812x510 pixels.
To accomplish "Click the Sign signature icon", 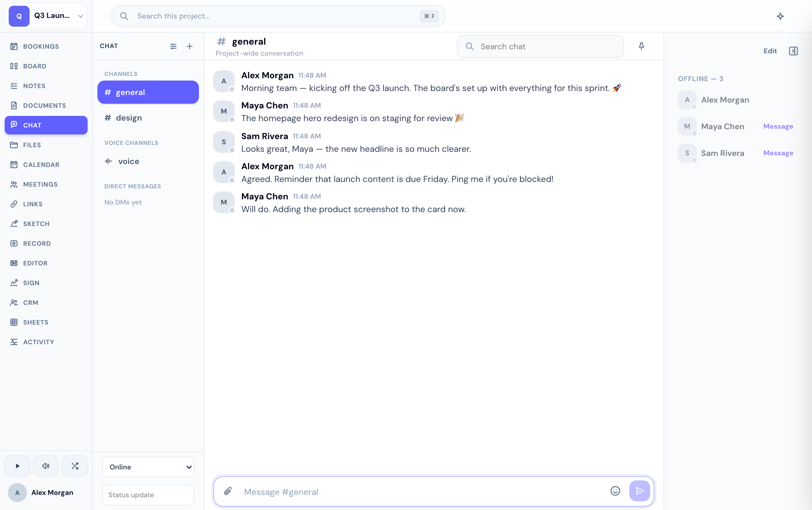I will coord(14,283).
